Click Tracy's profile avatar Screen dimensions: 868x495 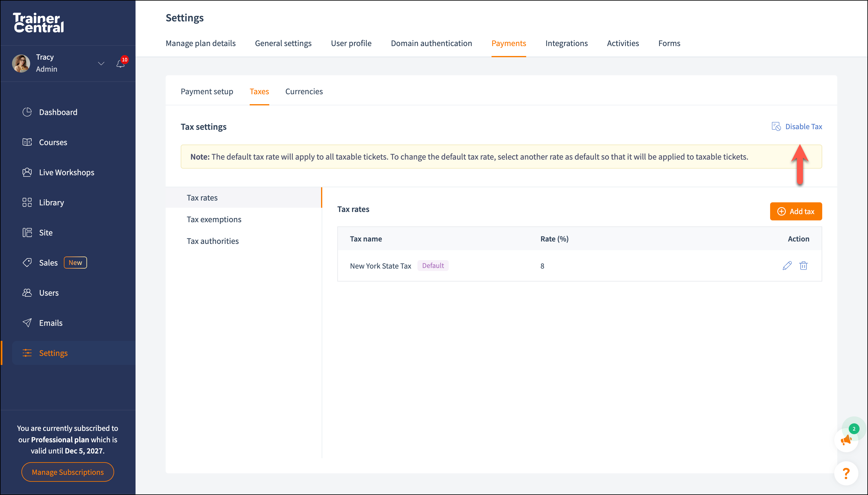coord(21,63)
